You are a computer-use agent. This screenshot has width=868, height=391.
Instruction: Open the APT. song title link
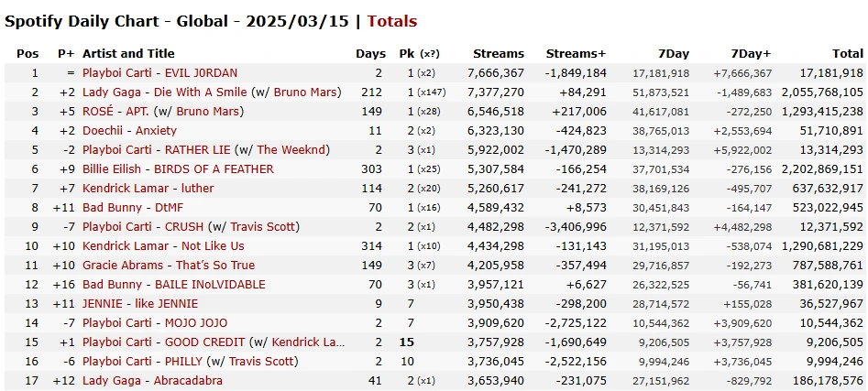pos(137,112)
